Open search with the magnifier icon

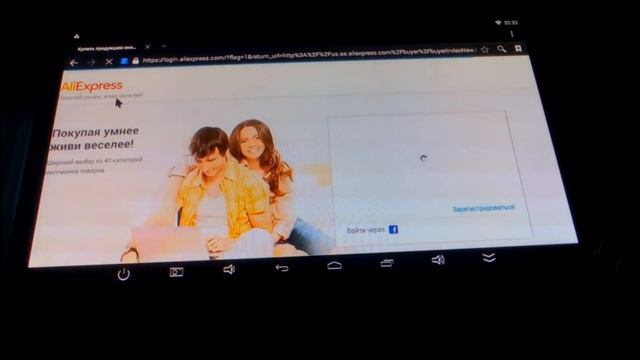[x=502, y=49]
